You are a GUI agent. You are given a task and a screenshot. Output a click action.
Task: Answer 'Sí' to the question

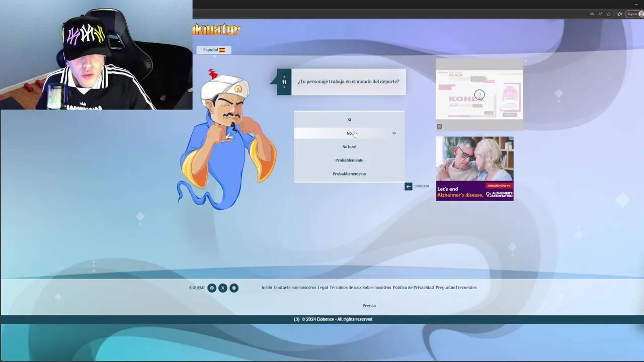349,120
